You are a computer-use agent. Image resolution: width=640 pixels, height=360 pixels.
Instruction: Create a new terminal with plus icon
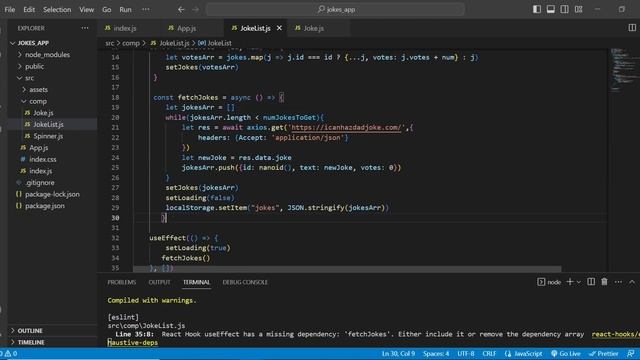tap(570, 282)
